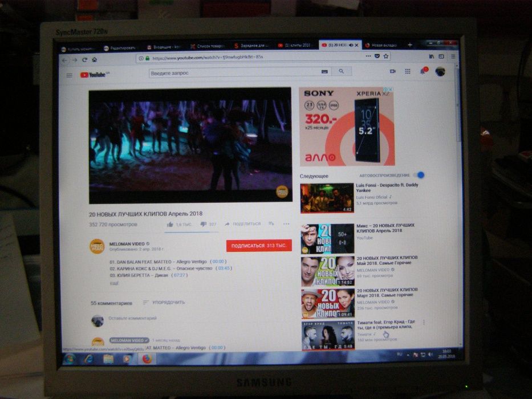Open File Explorer from the taskbar
Viewport: 532px width, 399px height.
pyautogui.click(x=108, y=359)
